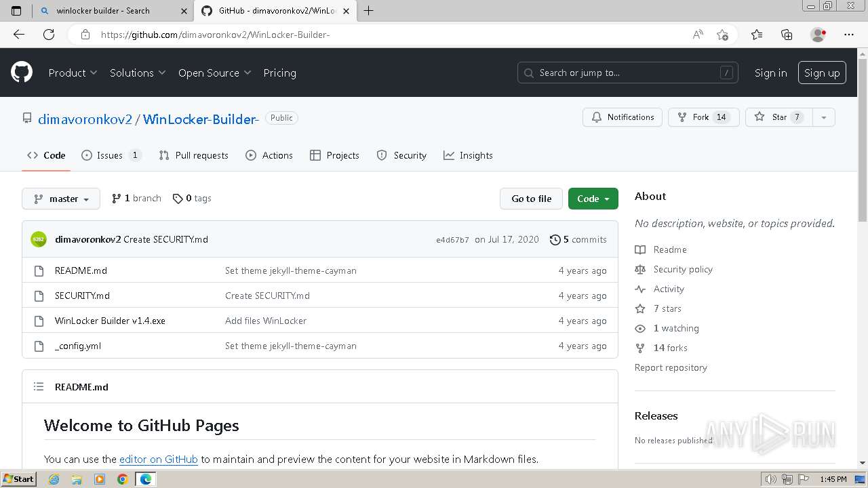
Task: Click the Windows Start button
Action: 18,479
